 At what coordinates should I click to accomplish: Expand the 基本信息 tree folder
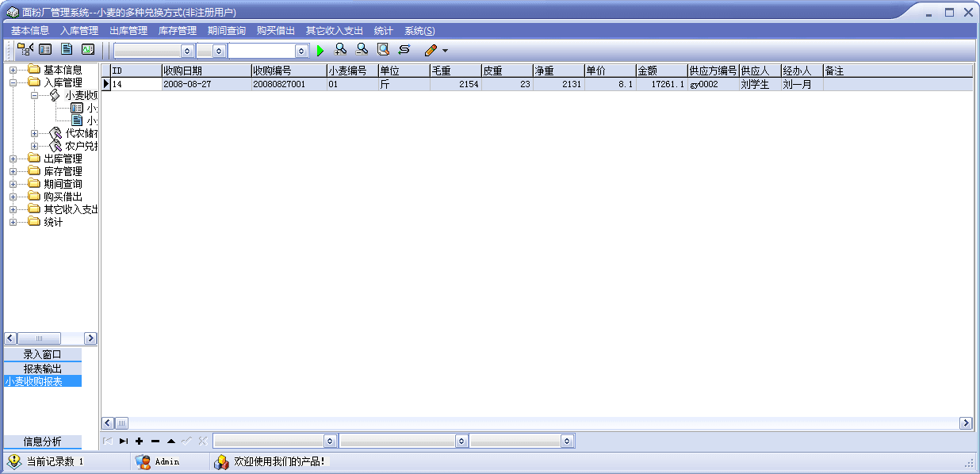(13, 70)
